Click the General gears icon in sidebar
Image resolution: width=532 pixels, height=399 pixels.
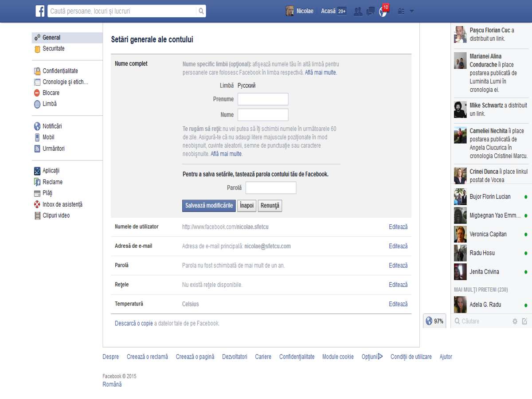tap(37, 38)
